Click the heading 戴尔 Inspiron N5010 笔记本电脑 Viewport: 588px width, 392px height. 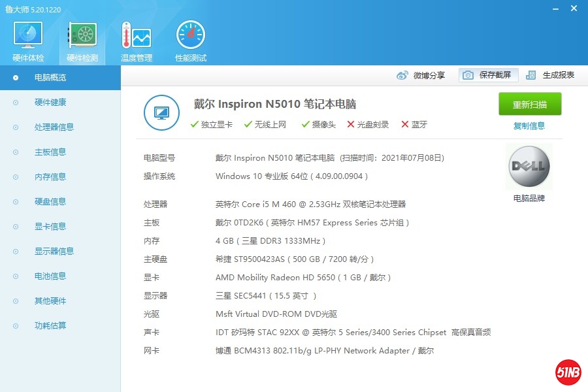pyautogui.click(x=275, y=104)
